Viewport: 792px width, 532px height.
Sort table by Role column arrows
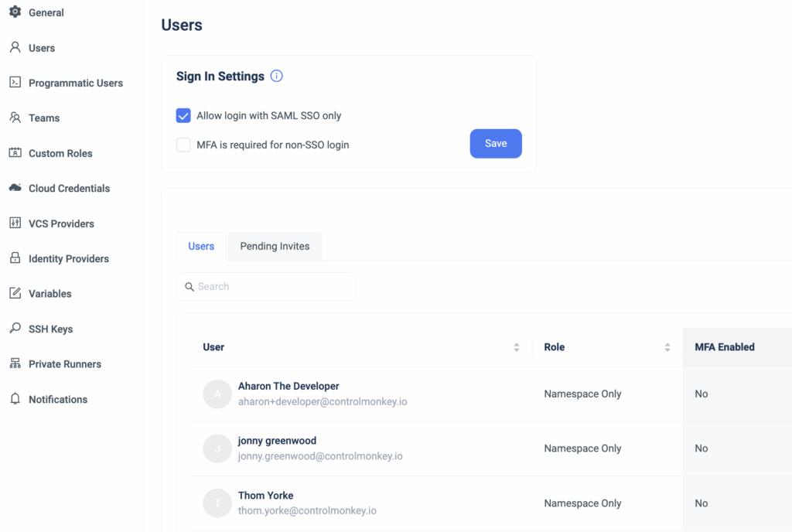667,347
